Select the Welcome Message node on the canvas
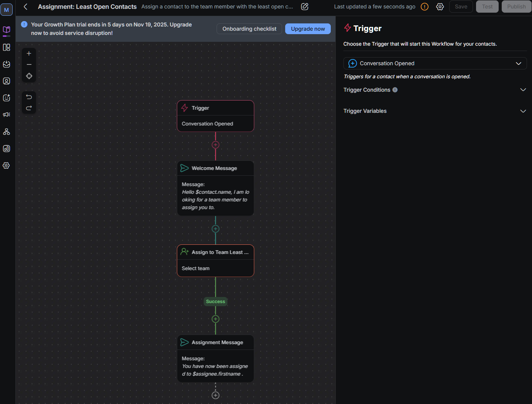Image resolution: width=532 pixels, height=404 pixels. [x=215, y=168]
